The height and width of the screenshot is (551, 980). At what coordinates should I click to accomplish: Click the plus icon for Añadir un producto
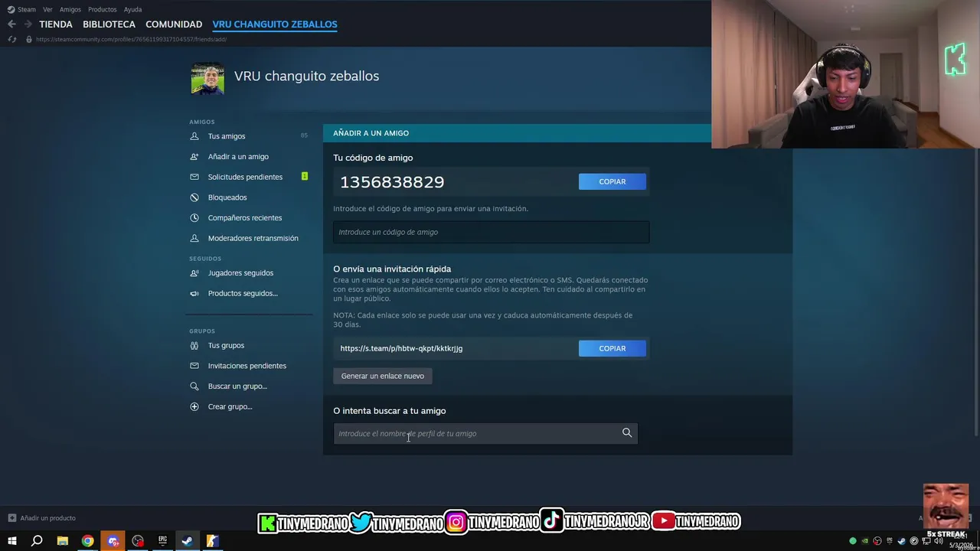coord(11,518)
